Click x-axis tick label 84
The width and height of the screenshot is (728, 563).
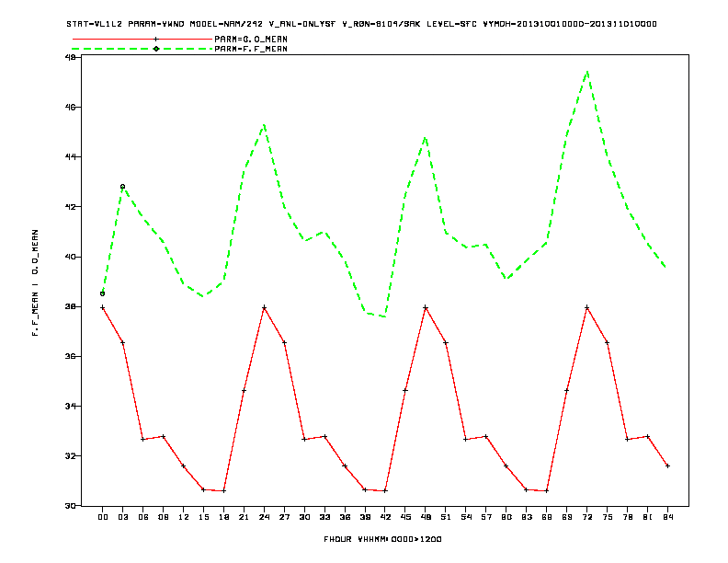[x=667, y=517]
